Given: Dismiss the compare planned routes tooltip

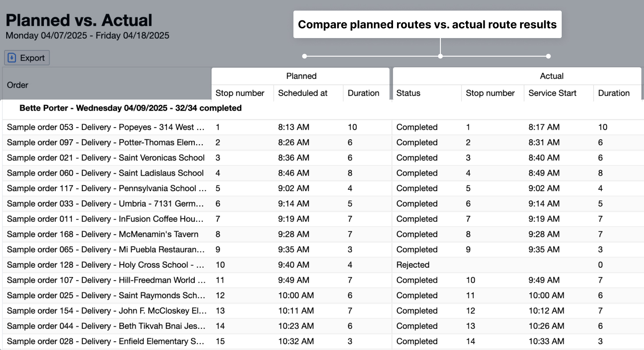Looking at the screenshot, I should click(428, 24).
